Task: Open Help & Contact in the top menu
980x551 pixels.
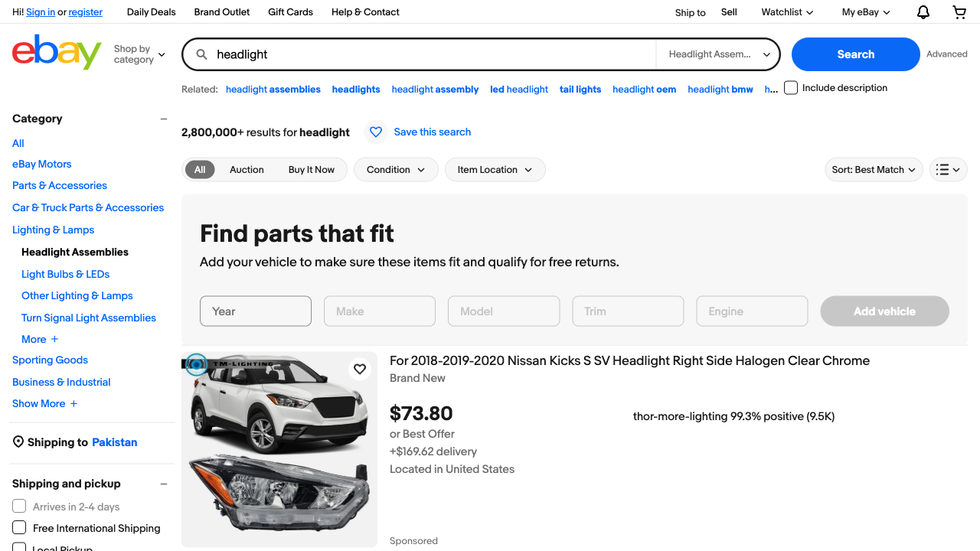Action: [365, 12]
